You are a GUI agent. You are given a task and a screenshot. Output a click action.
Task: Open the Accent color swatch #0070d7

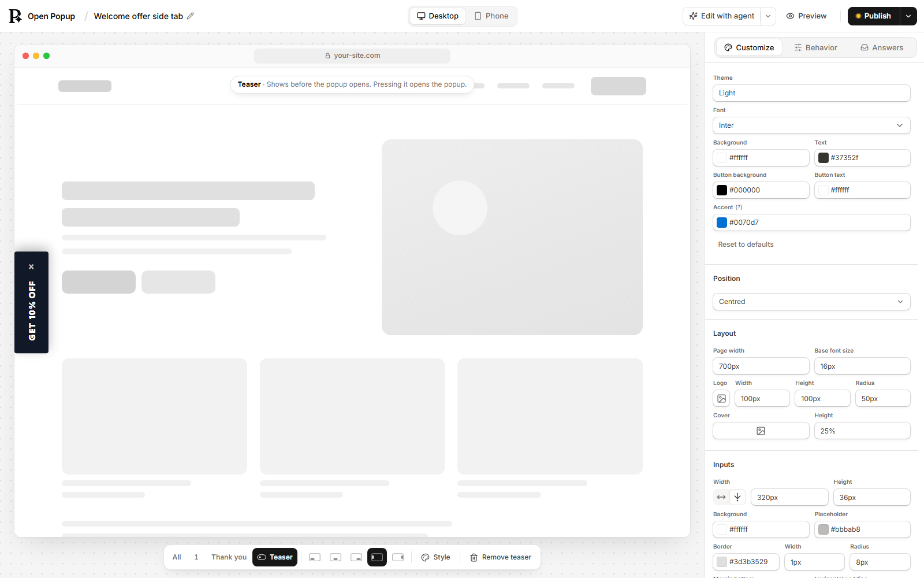click(722, 223)
